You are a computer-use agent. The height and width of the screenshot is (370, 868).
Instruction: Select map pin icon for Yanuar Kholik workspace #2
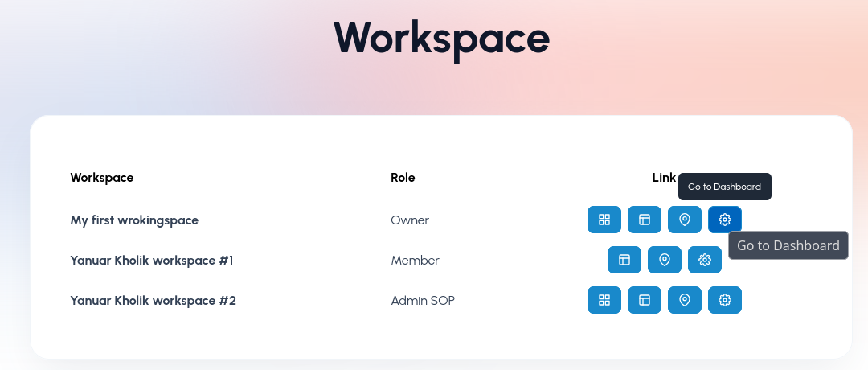pyautogui.click(x=685, y=300)
